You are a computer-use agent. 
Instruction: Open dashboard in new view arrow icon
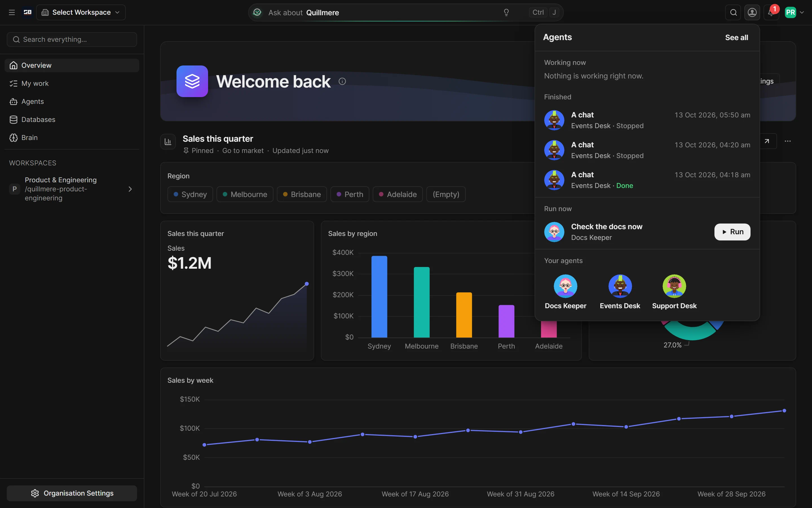[767, 141]
